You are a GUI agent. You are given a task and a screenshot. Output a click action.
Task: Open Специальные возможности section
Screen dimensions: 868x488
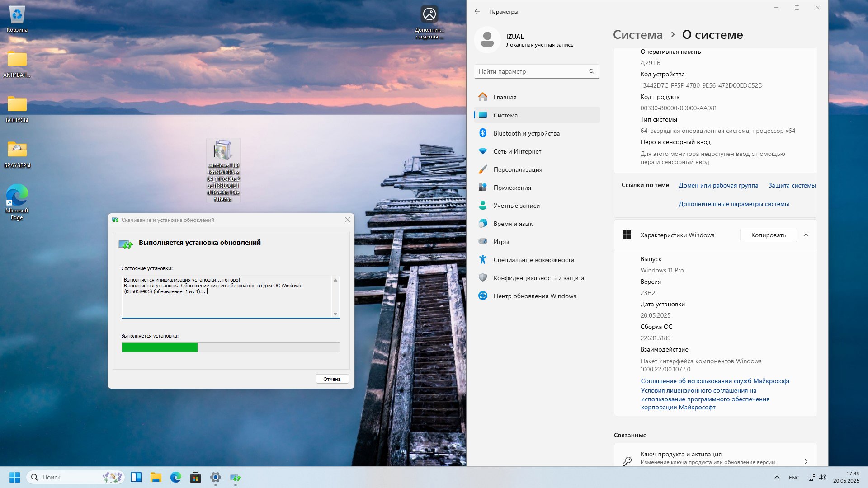coord(533,260)
